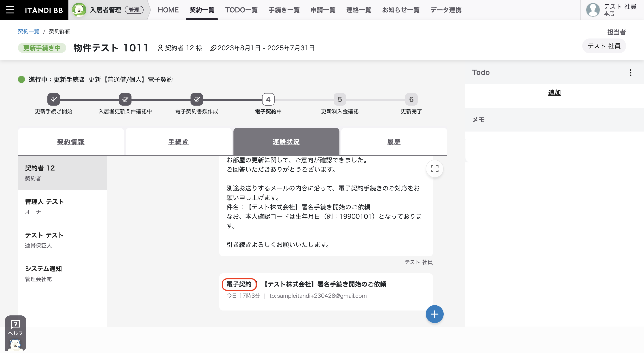
Task: Switch to the 連絡状況 tab
Action: 286,142
